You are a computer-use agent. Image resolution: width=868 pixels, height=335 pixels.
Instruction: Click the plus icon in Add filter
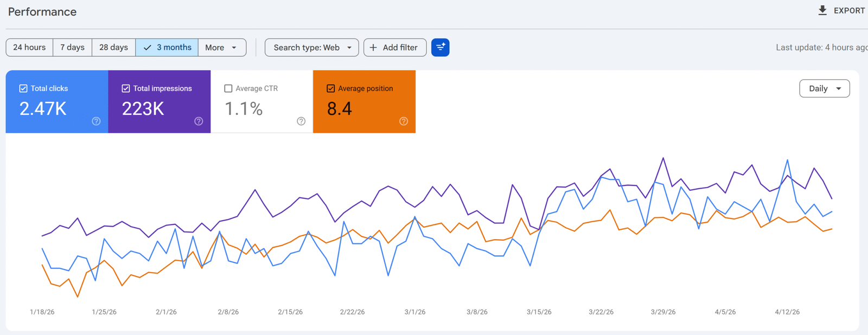(x=373, y=48)
